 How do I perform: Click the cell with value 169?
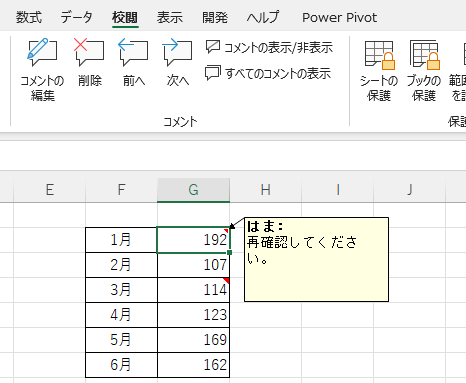click(x=193, y=340)
